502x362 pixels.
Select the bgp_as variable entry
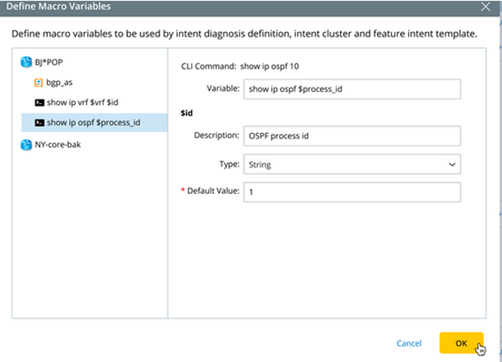coord(59,82)
